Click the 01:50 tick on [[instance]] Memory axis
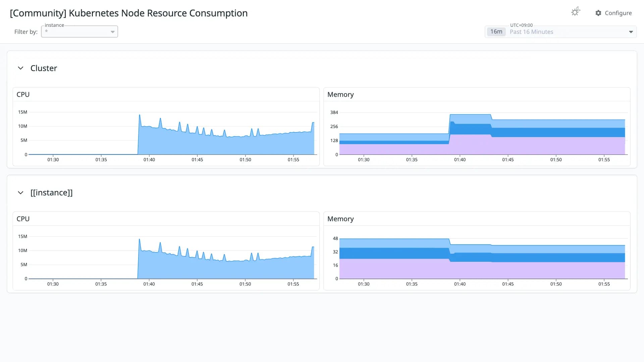 click(556, 284)
